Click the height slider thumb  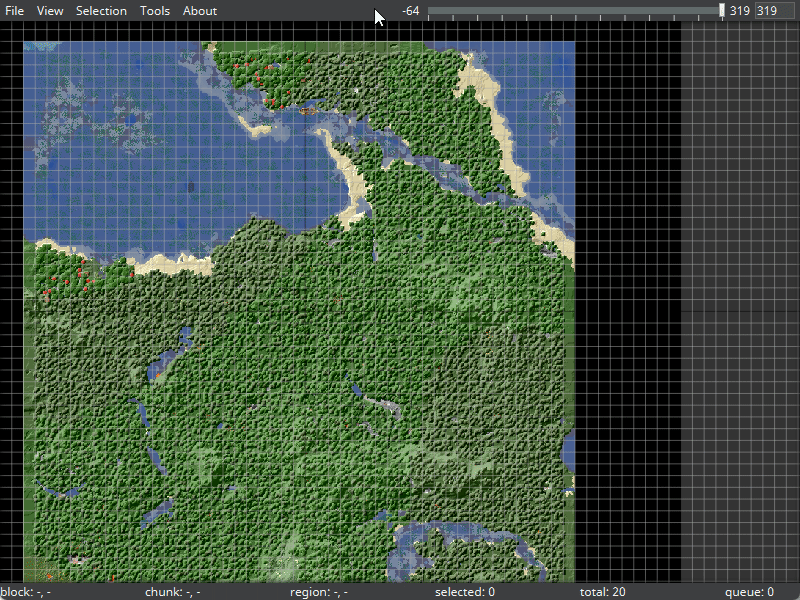pyautogui.click(x=722, y=11)
